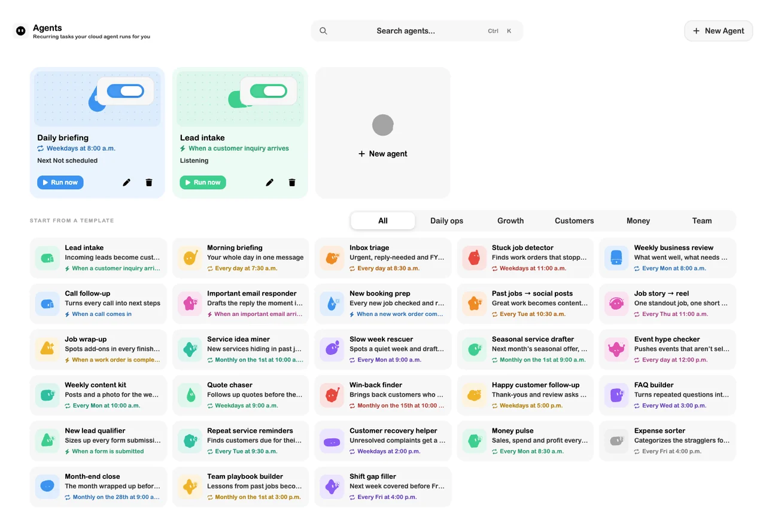766x532 pixels.
Task: Click the Happy customer follow-up icon
Action: coord(474,396)
